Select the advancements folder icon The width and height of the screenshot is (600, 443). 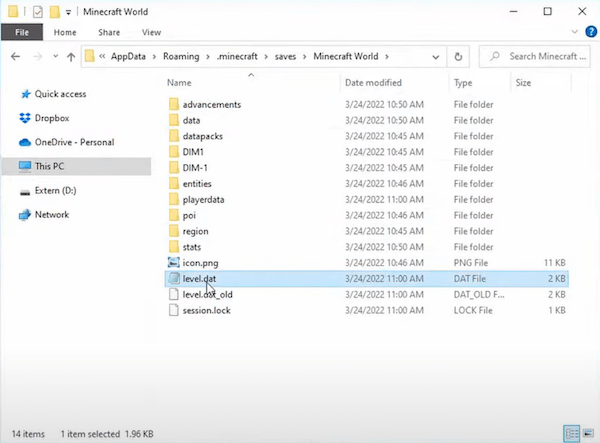pyautogui.click(x=174, y=104)
